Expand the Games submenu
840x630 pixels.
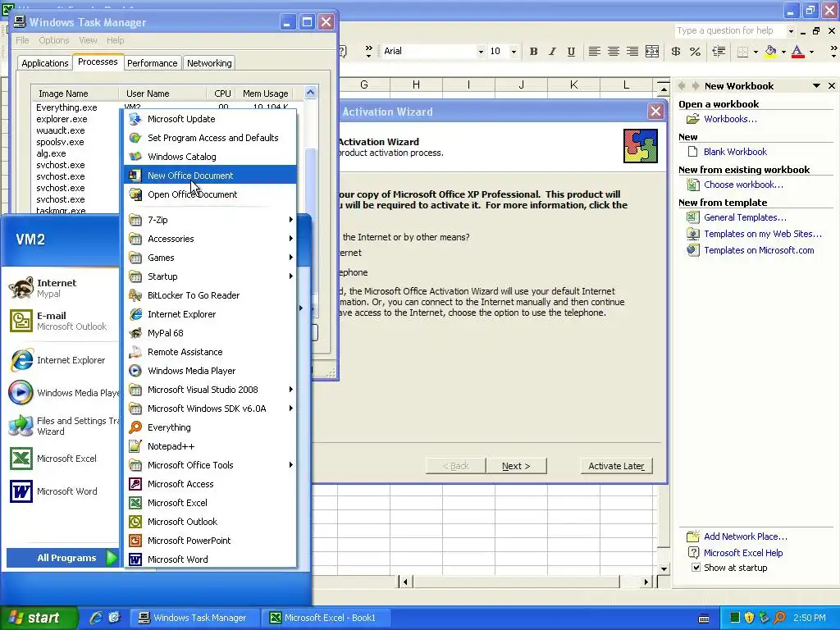[x=210, y=258]
